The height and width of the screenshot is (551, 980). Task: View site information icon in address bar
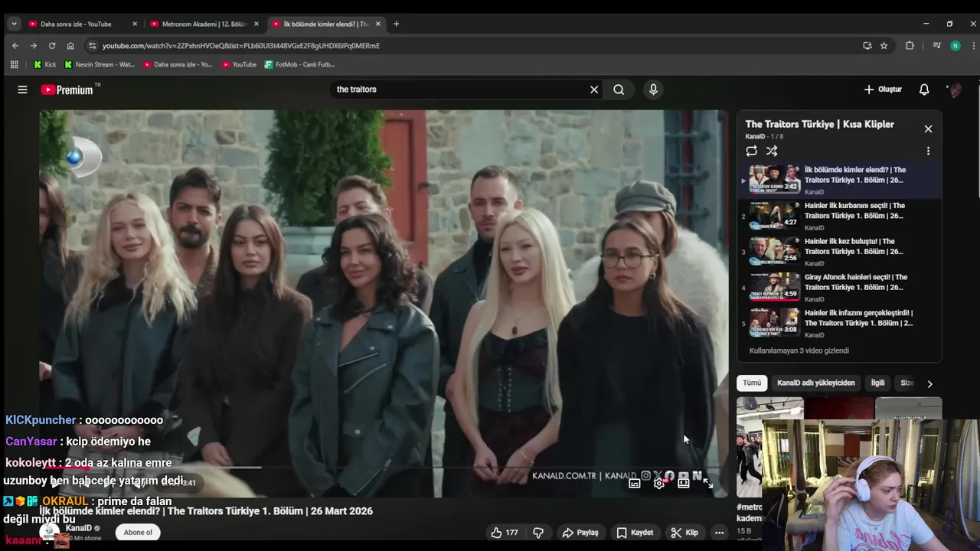(x=93, y=46)
